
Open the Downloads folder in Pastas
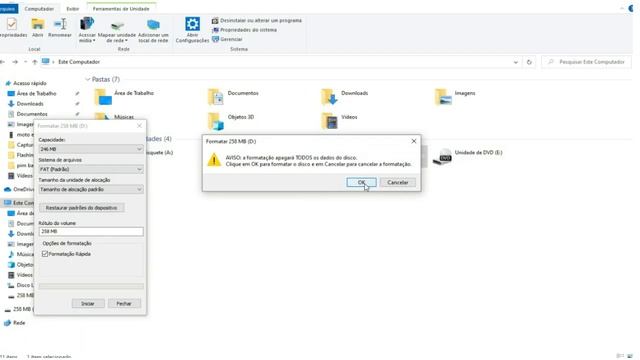[x=344, y=97]
